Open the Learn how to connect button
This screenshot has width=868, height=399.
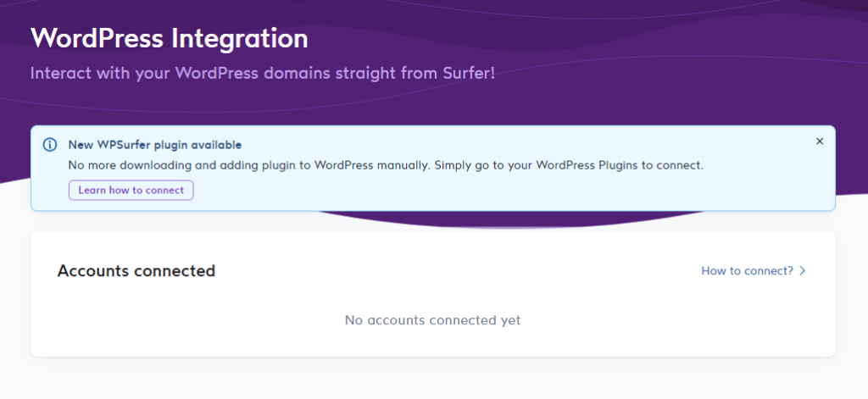pos(131,190)
